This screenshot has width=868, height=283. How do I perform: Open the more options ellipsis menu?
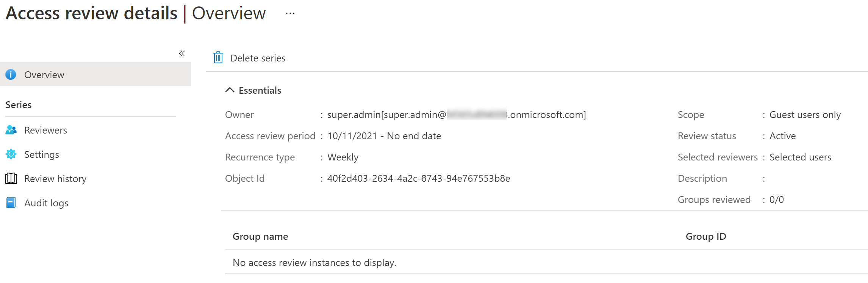point(290,14)
